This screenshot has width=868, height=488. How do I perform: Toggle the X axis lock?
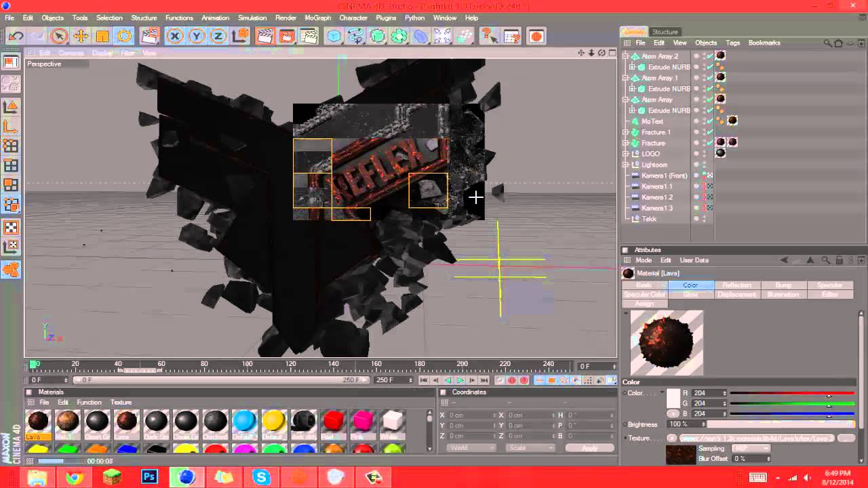[x=175, y=36]
